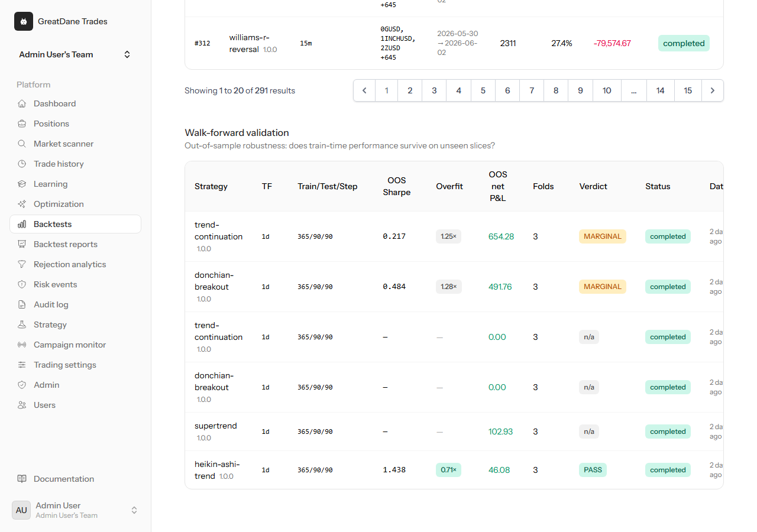Image resolution: width=757 pixels, height=532 pixels.
Task: Open the Audit log
Action: [75, 304]
